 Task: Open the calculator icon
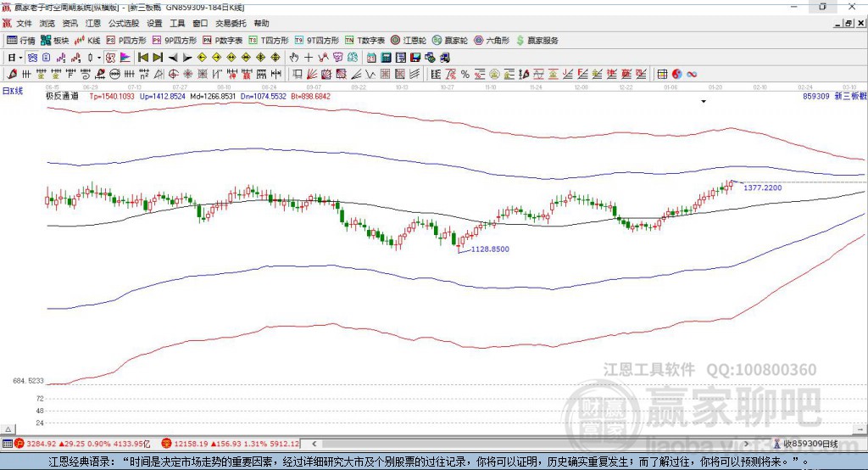[x=386, y=58]
